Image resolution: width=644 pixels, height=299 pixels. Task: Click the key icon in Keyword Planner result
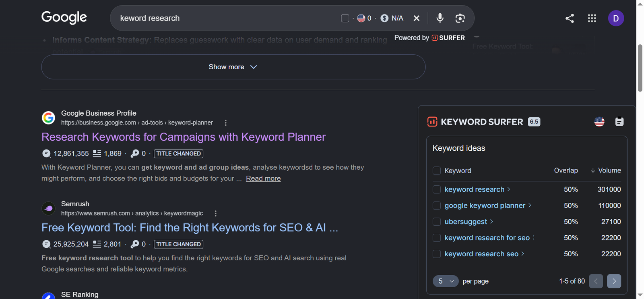coord(135,154)
